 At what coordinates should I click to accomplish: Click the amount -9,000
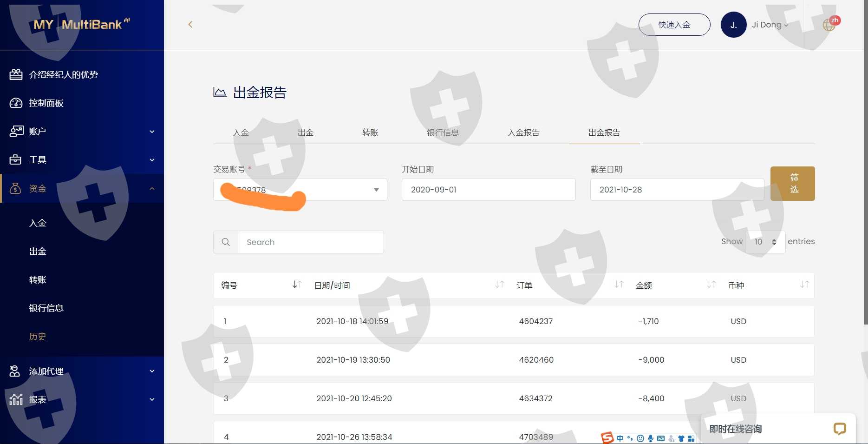[x=651, y=360]
